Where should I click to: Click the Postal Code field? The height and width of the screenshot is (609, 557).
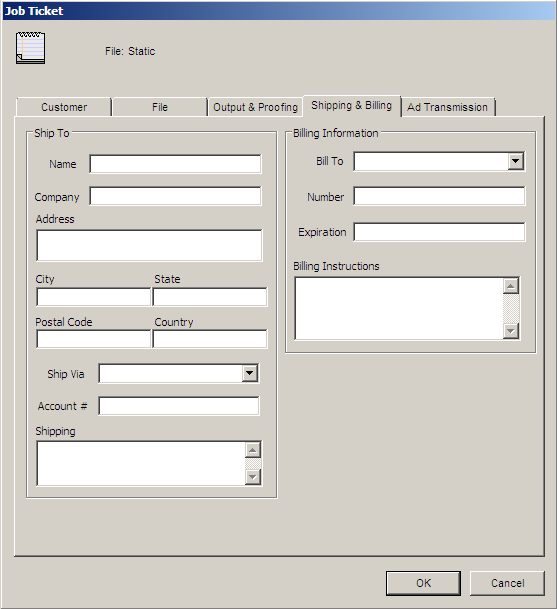tap(93, 339)
